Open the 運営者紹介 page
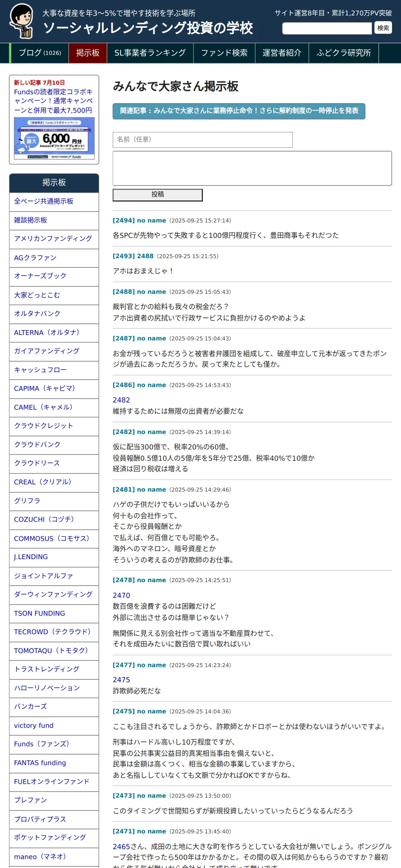Image resolution: width=401 pixels, height=868 pixels. pos(282,53)
